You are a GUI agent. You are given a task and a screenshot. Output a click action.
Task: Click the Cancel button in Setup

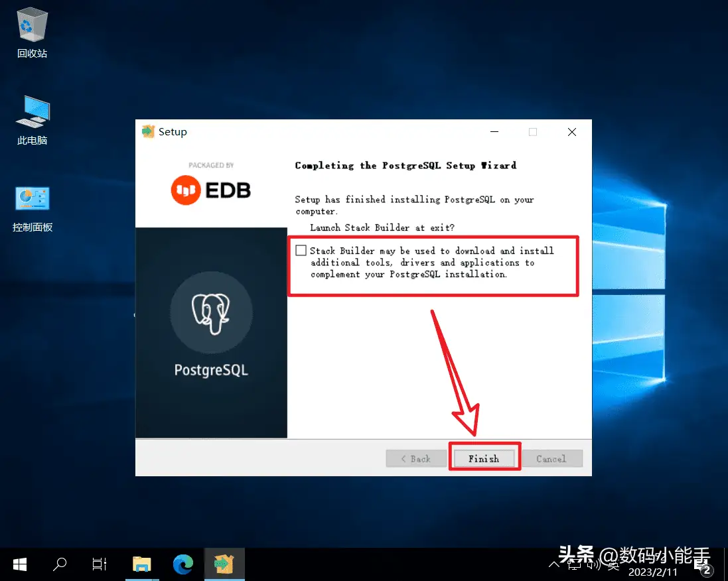pos(551,458)
